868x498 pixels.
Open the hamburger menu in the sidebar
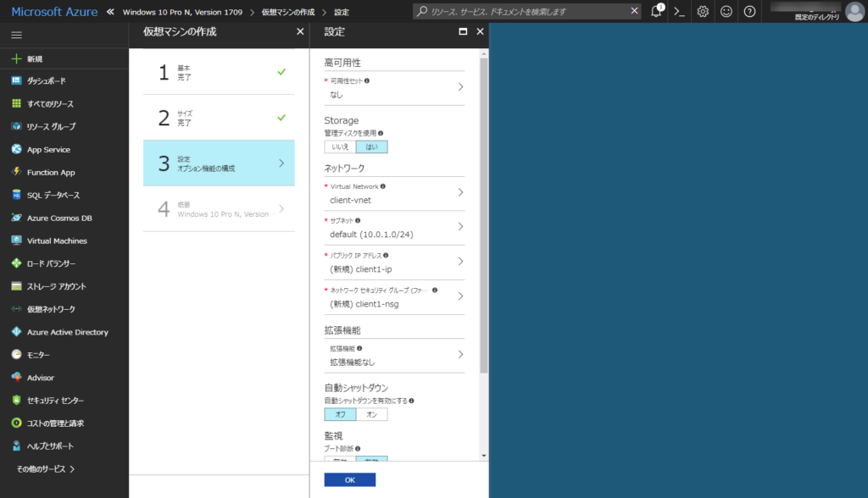coord(17,35)
